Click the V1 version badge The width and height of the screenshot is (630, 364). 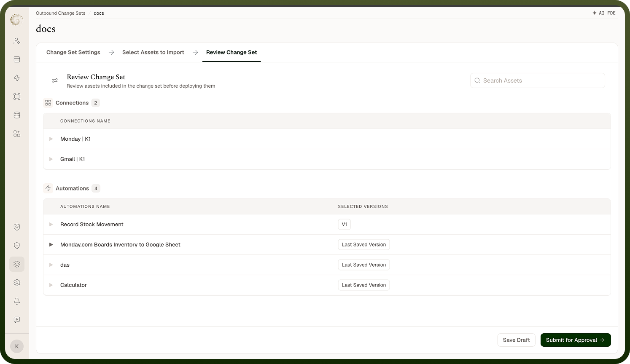pos(344,225)
